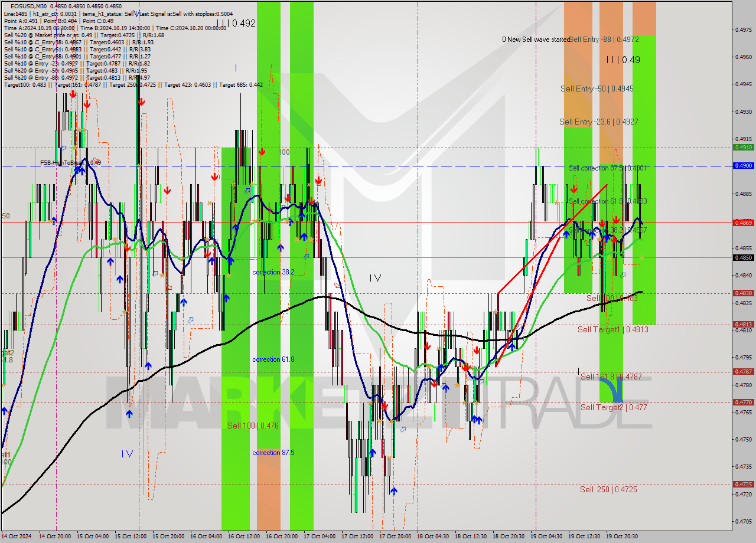756x543 pixels.
Task: Click the 'Sell Target1 | 0.4813' label
Action: (613, 329)
